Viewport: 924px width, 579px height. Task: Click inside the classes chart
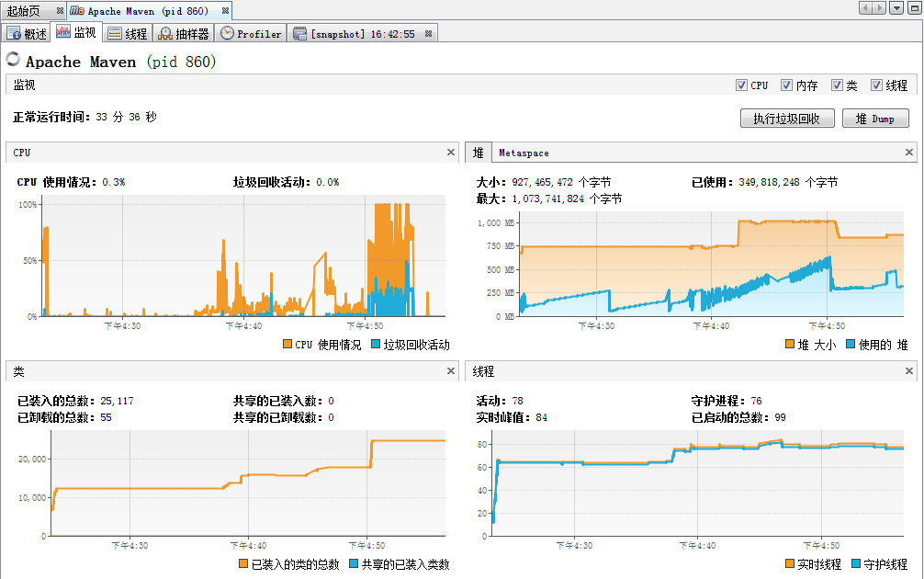[248, 482]
